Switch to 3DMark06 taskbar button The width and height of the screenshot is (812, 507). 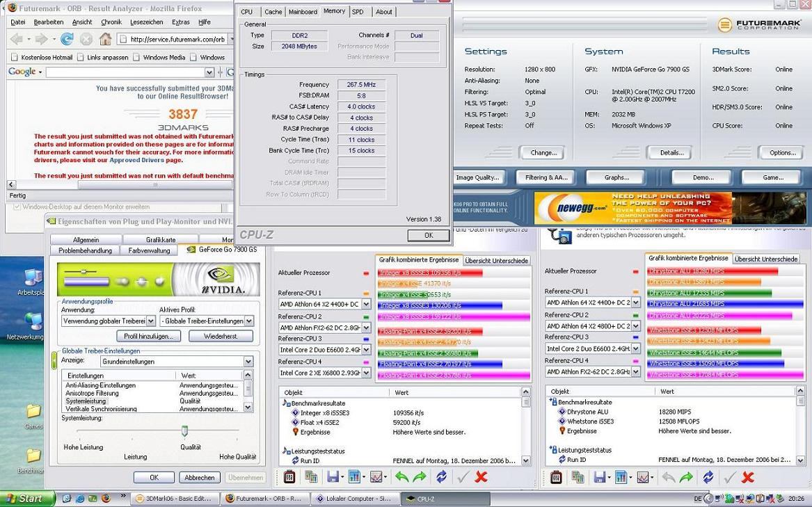click(x=175, y=499)
